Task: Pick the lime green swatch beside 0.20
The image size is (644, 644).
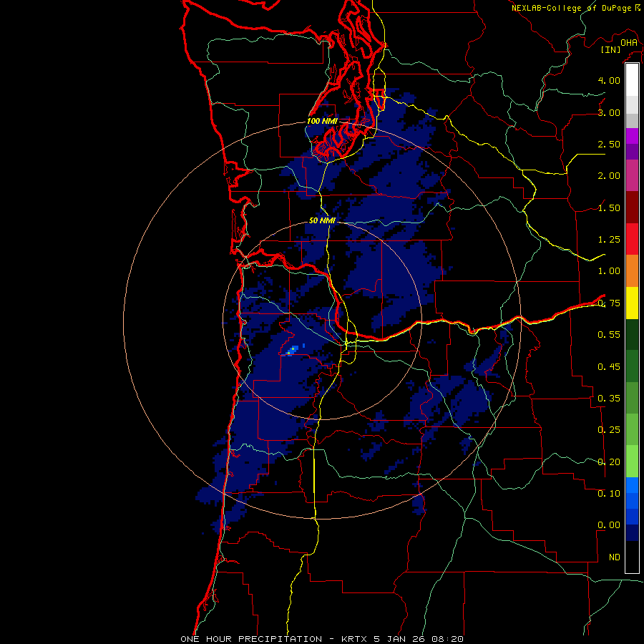Action: point(632,462)
